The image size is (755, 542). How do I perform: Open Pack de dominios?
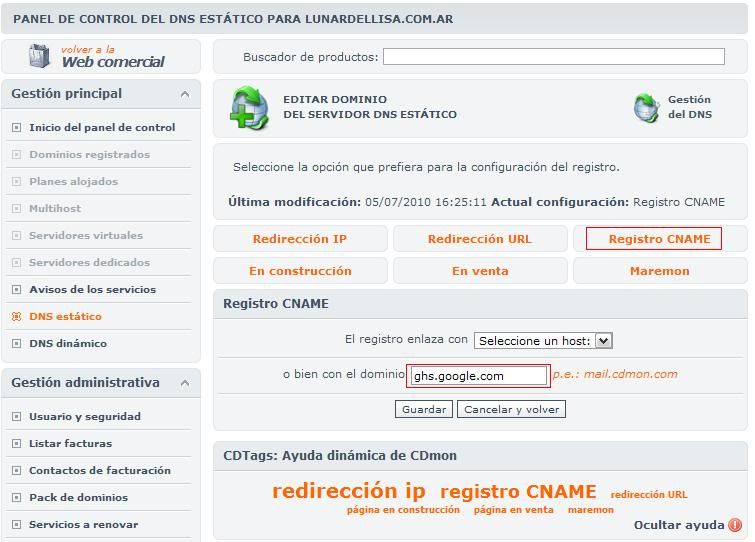pos(78,497)
